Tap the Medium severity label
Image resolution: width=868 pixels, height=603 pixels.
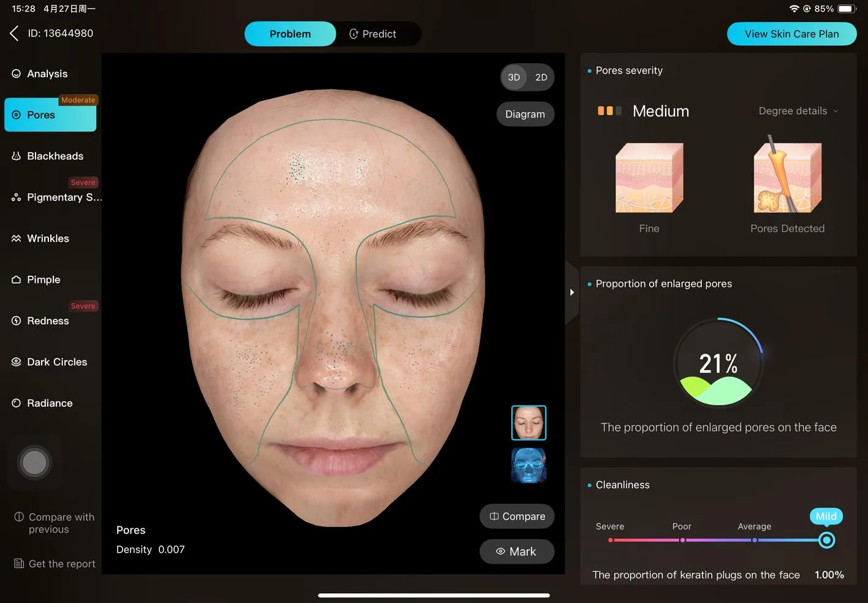pyautogui.click(x=661, y=111)
